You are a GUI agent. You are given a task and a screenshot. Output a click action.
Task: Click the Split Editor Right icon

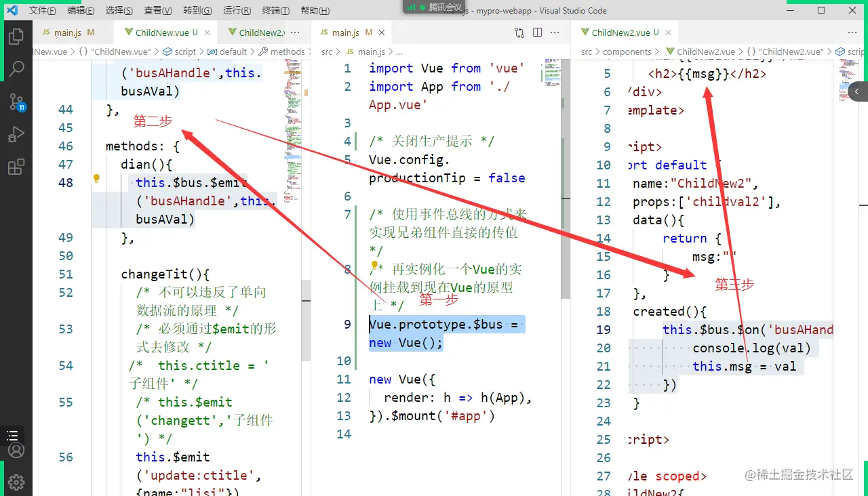537,33
